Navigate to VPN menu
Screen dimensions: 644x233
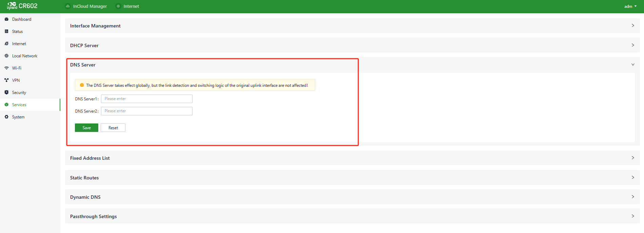[30, 80]
